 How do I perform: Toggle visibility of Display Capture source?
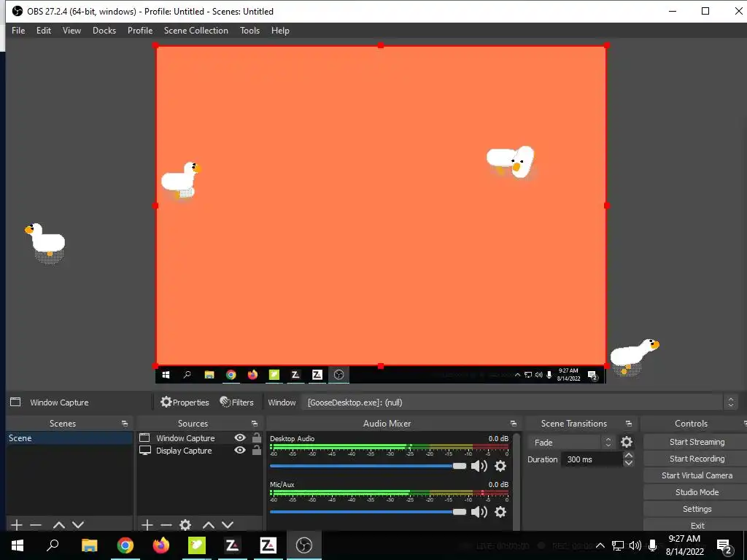point(240,450)
